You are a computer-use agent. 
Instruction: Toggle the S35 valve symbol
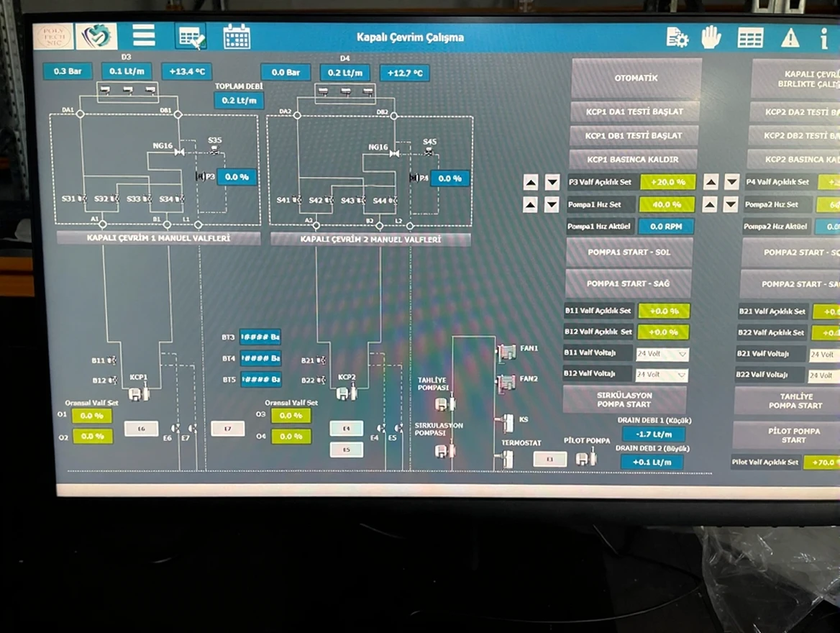tap(214, 151)
